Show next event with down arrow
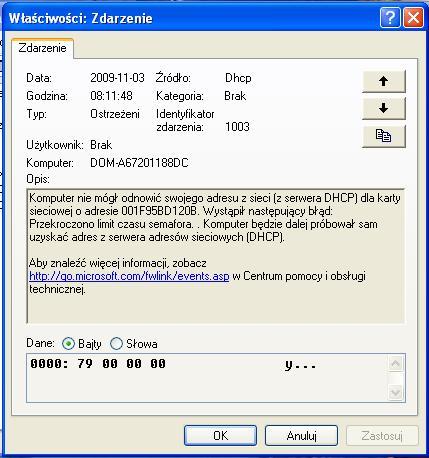 (384, 108)
